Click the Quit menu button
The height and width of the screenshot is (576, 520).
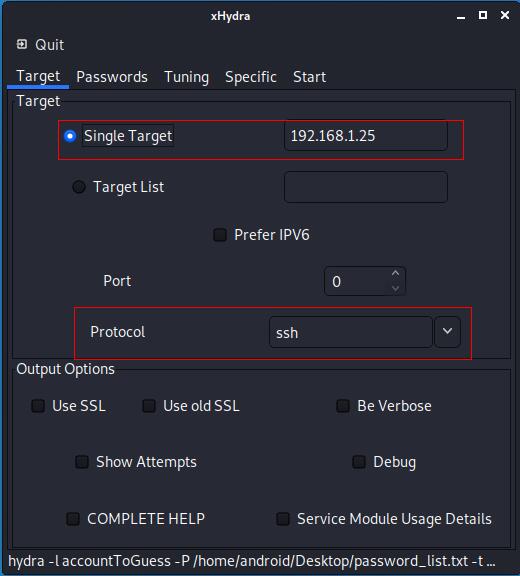click(x=40, y=45)
